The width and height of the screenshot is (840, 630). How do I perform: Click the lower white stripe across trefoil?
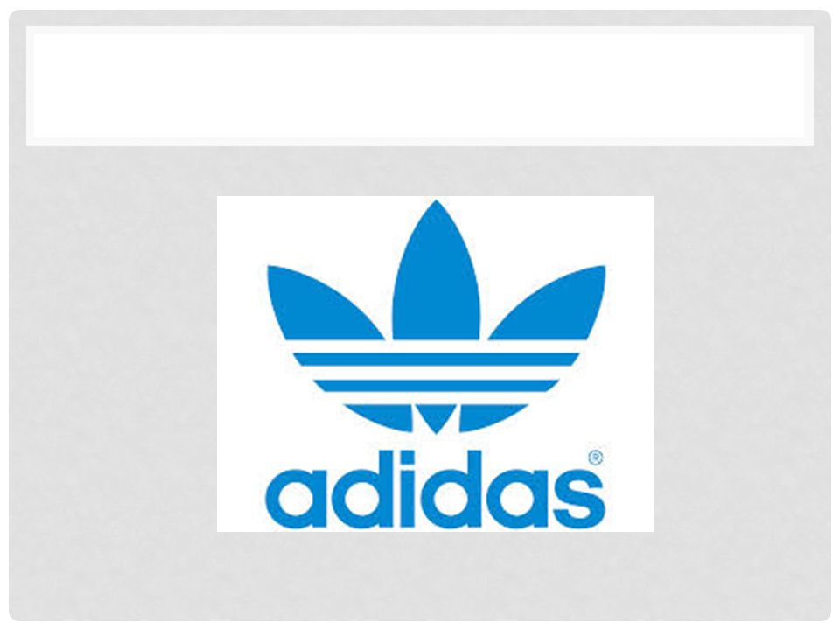tap(436, 399)
